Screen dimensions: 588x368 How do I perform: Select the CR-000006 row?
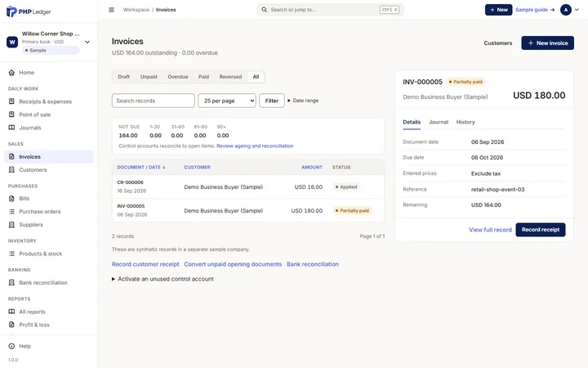[x=248, y=186]
